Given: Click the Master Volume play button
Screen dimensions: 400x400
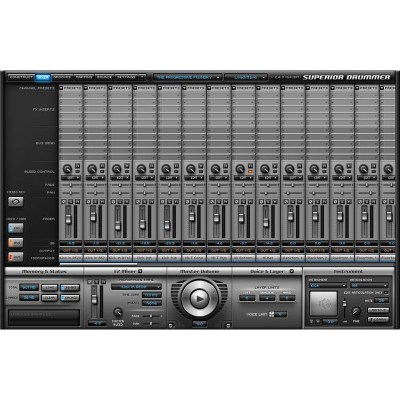Looking at the screenshot, I should point(199,299).
